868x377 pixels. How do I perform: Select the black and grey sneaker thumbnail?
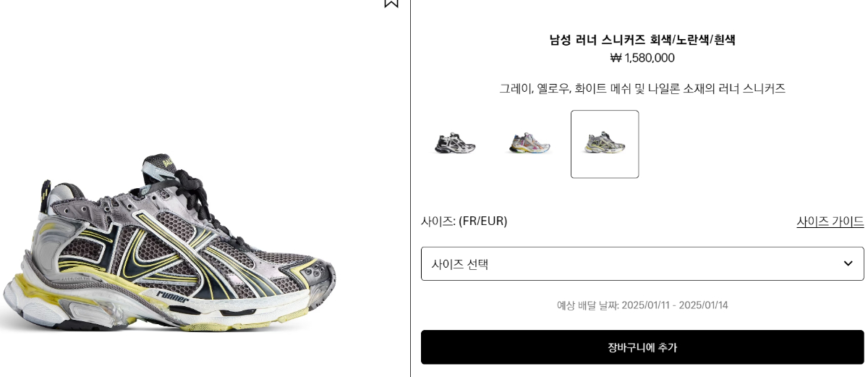pos(455,144)
